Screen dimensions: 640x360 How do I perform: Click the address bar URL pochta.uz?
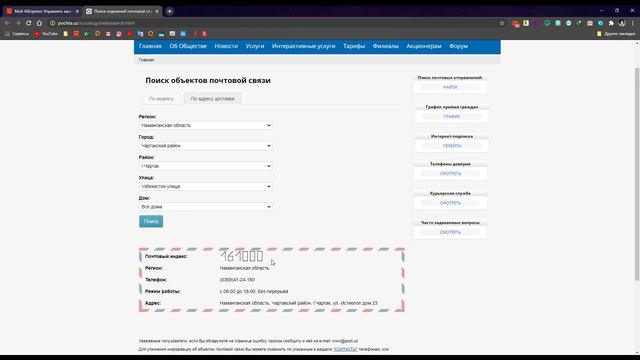[96, 23]
